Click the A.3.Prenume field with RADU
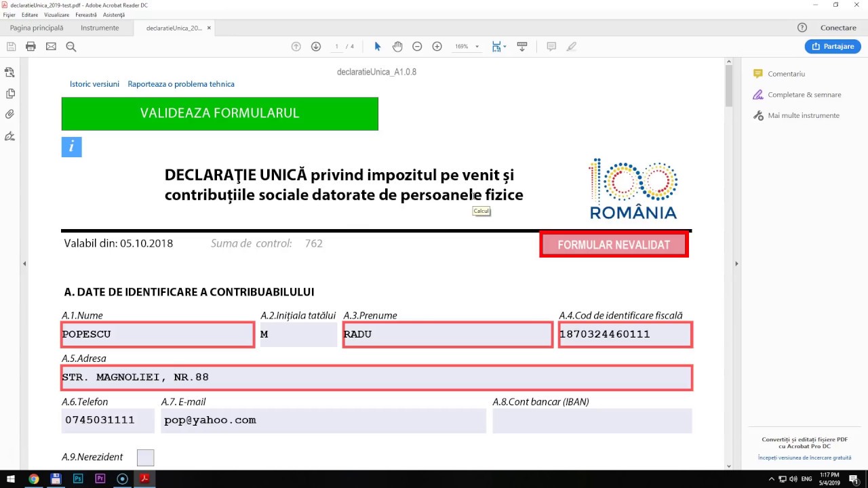868x488 pixels. pos(448,335)
